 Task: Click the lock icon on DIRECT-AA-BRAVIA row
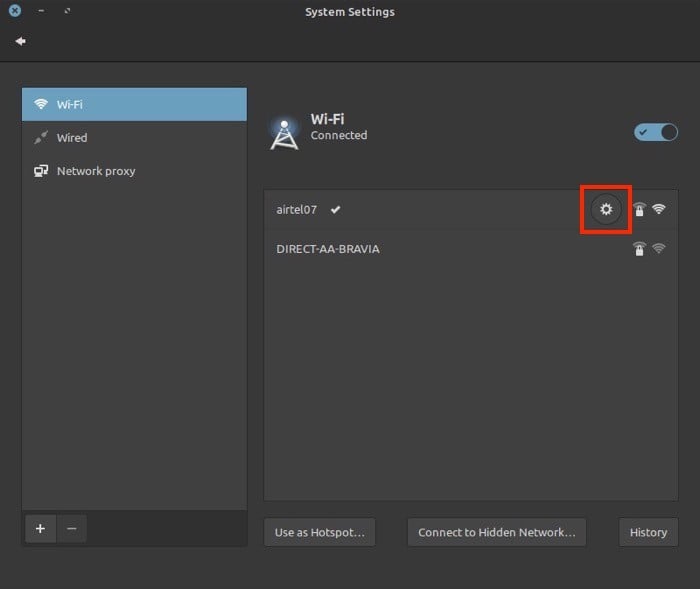(x=639, y=249)
